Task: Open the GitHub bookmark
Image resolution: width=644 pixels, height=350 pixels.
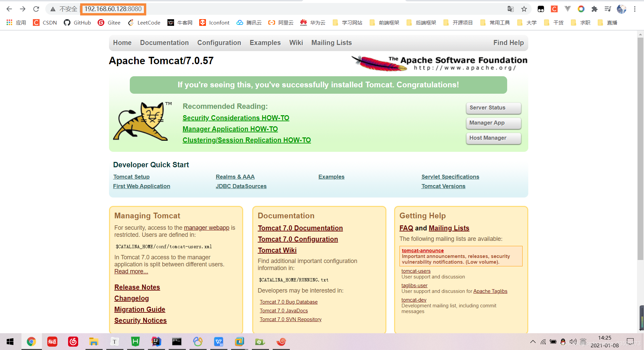Action: (x=77, y=23)
